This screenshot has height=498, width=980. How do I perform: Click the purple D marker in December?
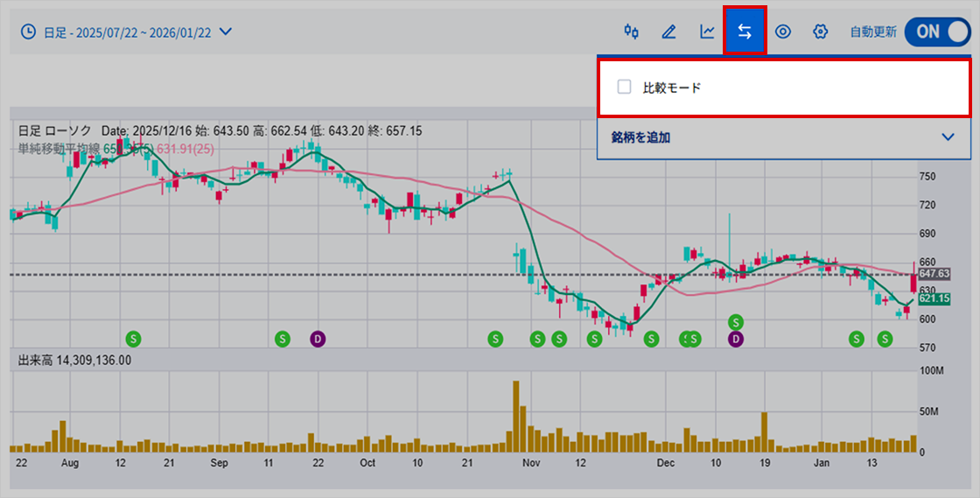736,338
